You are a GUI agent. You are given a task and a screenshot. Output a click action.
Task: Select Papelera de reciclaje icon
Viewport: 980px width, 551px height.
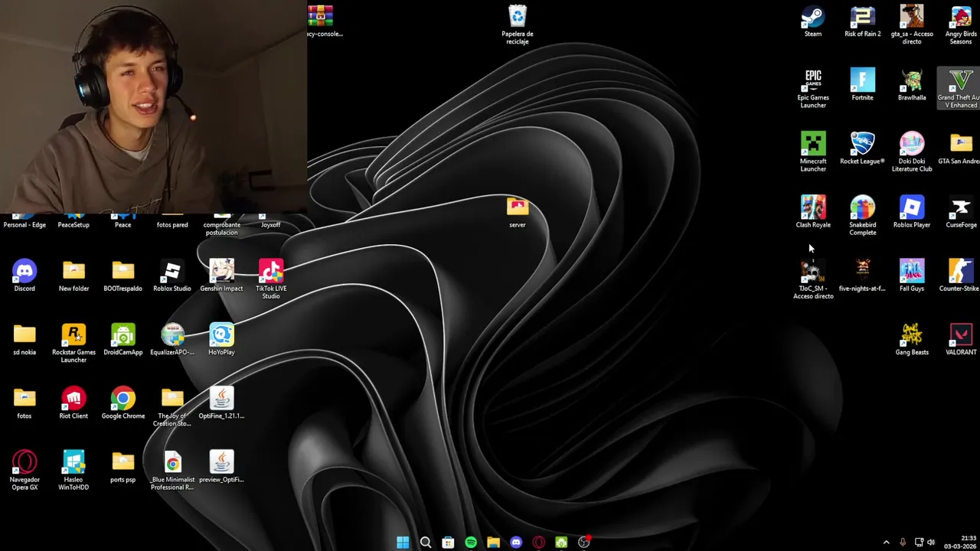tap(518, 25)
